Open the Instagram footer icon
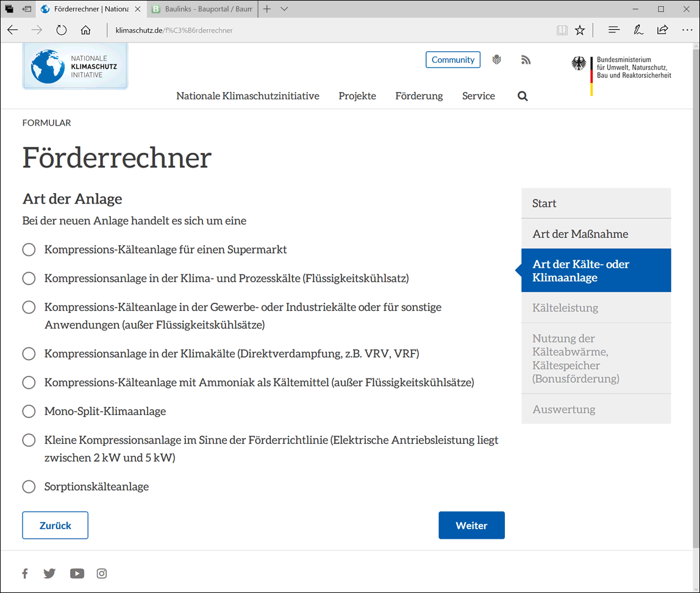Screen dimensions: 700x593 tap(102, 573)
